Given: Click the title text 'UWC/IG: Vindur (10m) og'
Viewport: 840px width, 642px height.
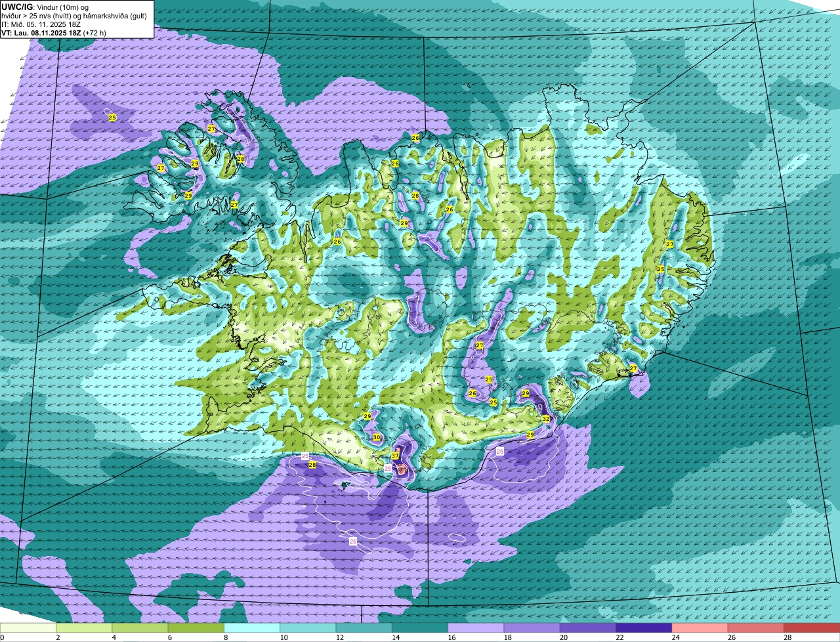Looking at the screenshot, I should [x=45, y=7].
